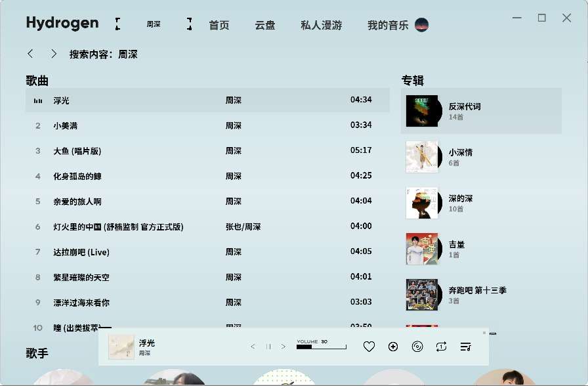Open the album disc icon in player
Viewport: 588px width, 386px height.
pos(417,347)
